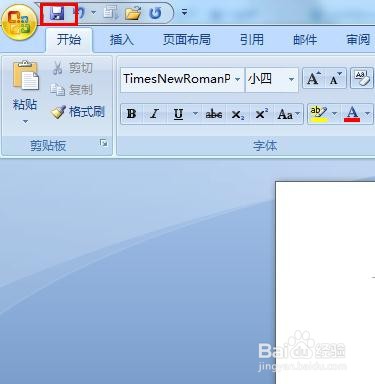Open a file with the folder icon

(133, 13)
